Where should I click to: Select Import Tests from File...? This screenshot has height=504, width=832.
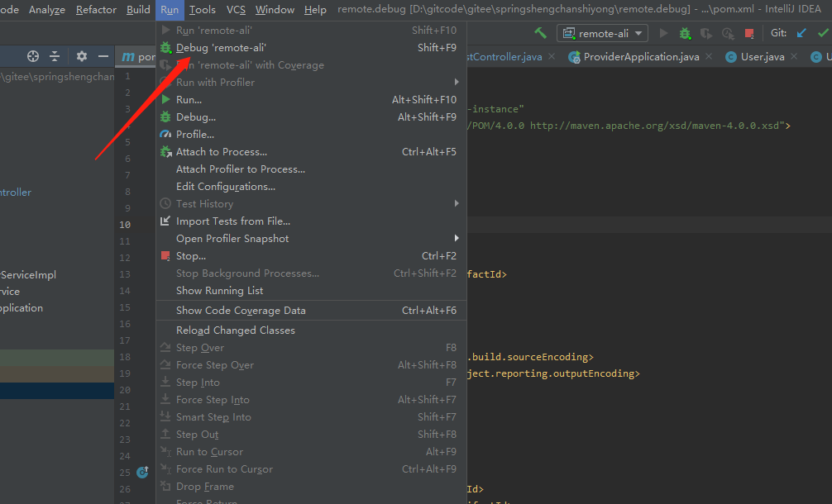pos(312,221)
